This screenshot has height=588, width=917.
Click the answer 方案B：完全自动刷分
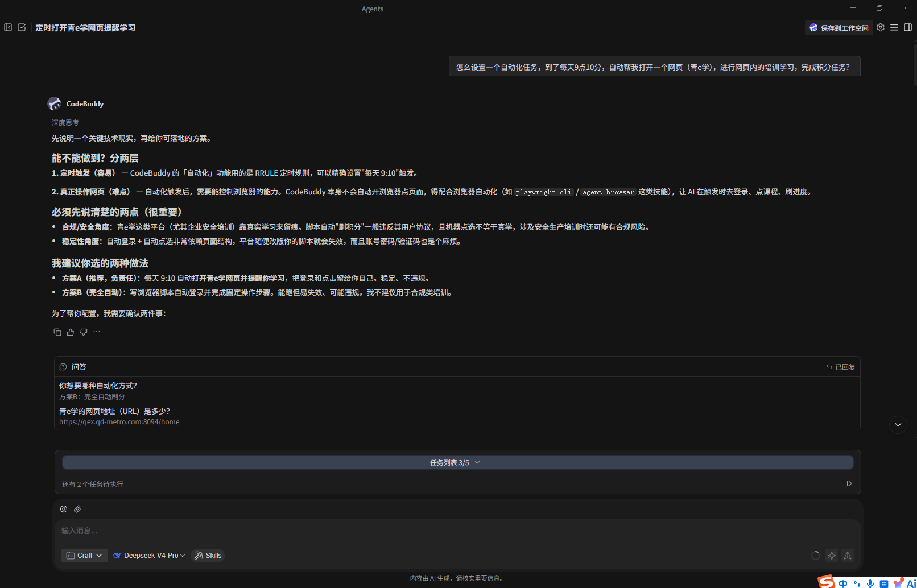pyautogui.click(x=92, y=397)
